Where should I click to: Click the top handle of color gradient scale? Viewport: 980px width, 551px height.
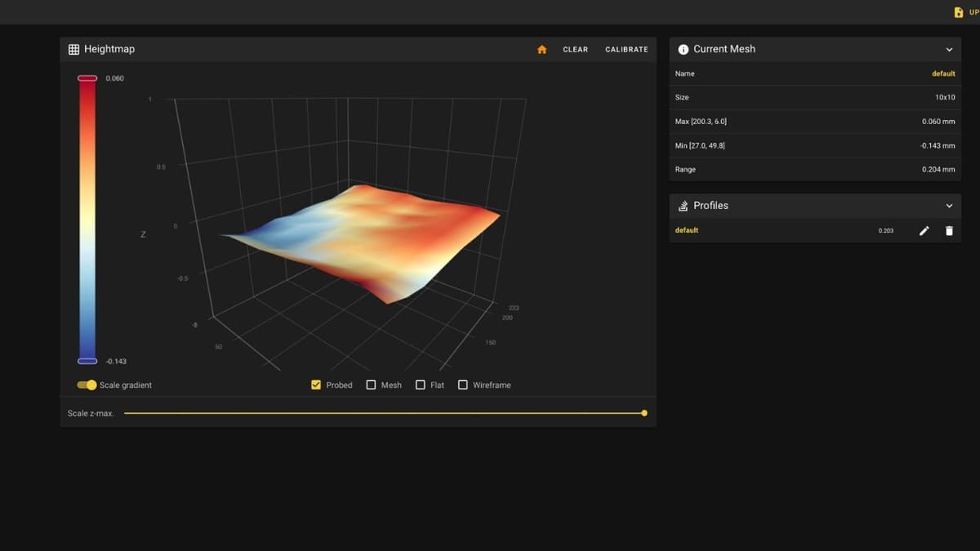pyautogui.click(x=87, y=78)
